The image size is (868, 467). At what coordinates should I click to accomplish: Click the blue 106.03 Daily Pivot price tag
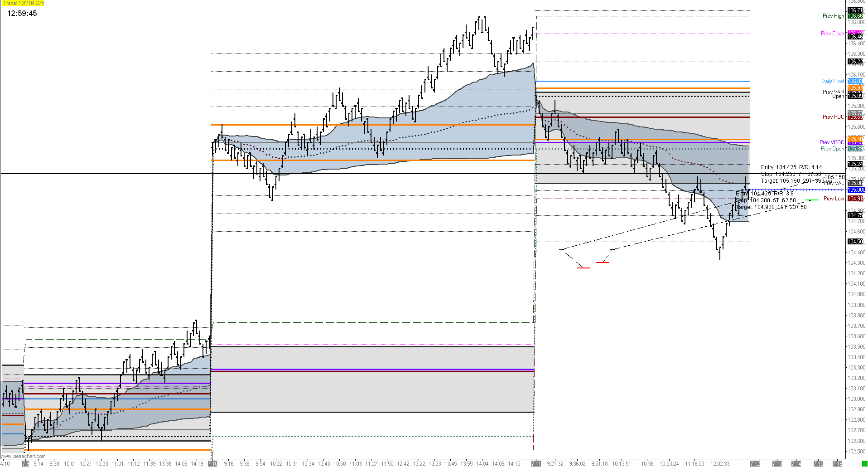[855, 81]
